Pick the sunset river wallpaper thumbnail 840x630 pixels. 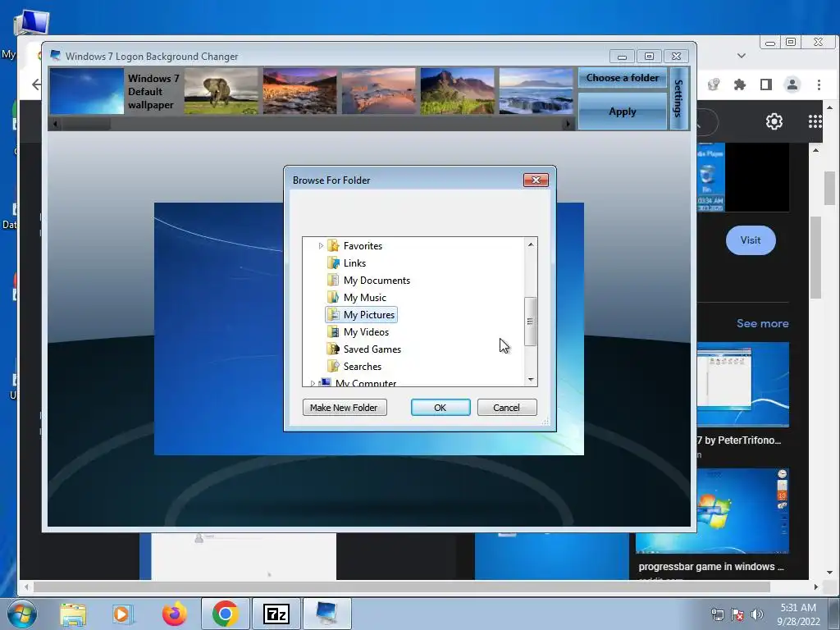tap(300, 91)
